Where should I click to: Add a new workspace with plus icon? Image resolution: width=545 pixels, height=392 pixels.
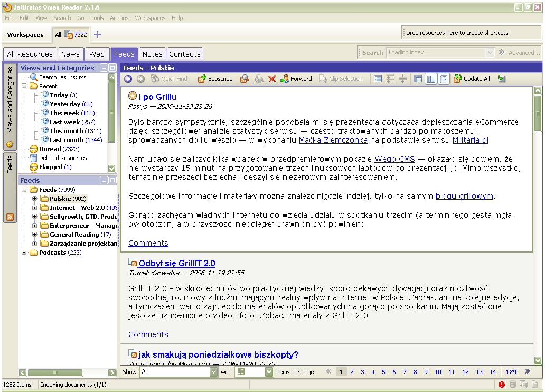pyautogui.click(x=97, y=34)
